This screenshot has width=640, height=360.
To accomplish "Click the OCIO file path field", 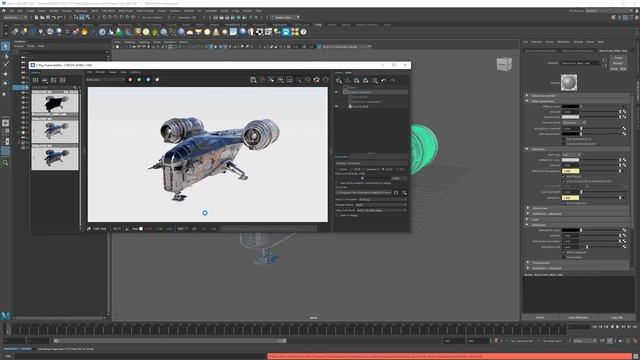I will click(x=363, y=193).
